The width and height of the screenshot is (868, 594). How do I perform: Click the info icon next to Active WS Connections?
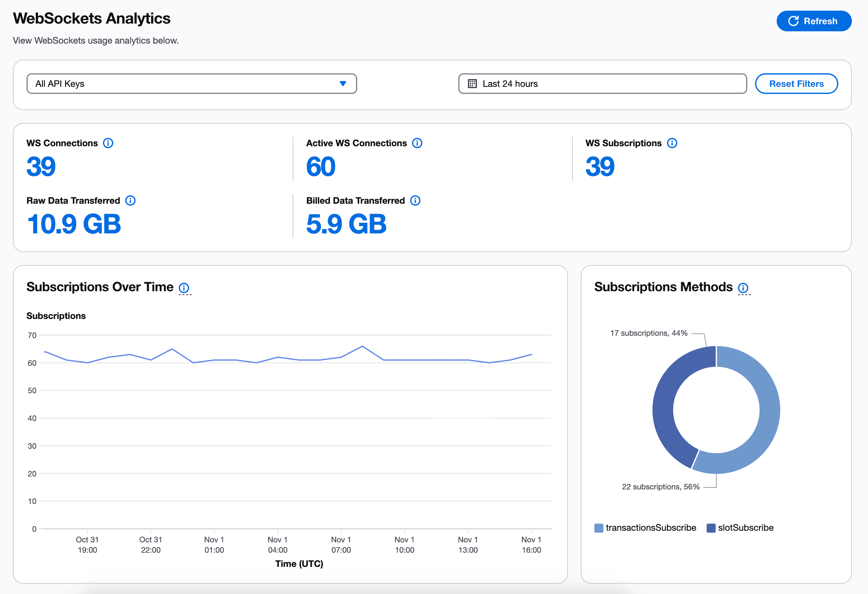(x=417, y=143)
